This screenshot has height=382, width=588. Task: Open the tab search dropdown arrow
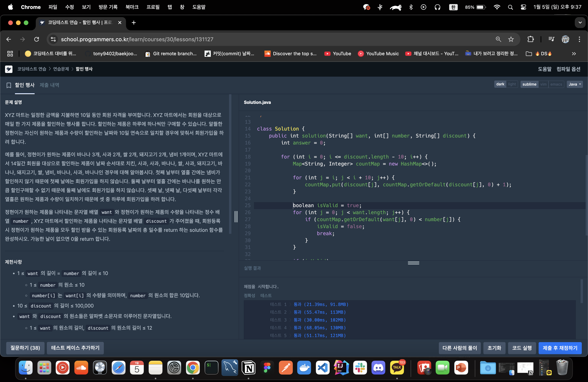[580, 23]
